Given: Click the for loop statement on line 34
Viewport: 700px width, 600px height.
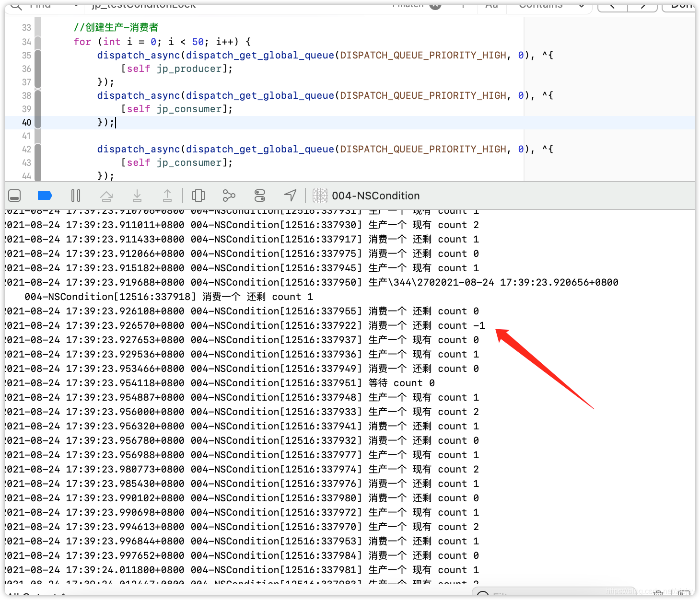Looking at the screenshot, I should click(x=162, y=42).
